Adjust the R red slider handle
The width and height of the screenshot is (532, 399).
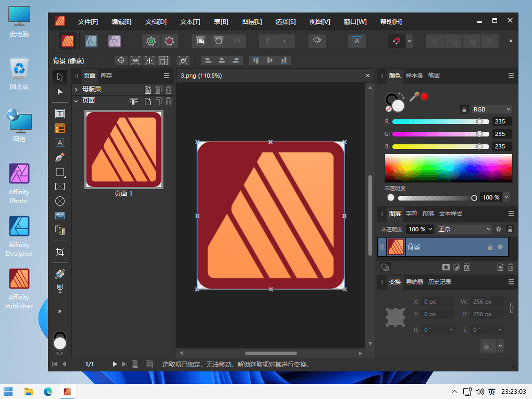(479, 121)
